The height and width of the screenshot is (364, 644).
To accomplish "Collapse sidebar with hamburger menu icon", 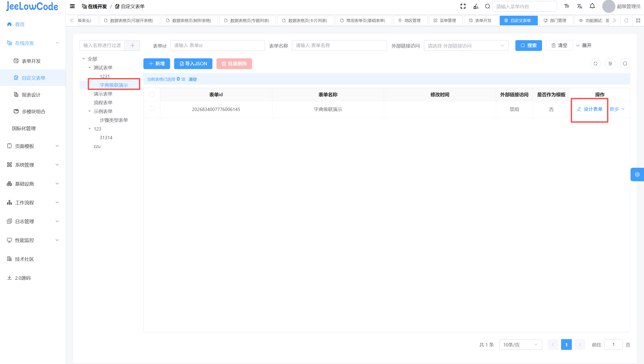I will click(x=72, y=7).
